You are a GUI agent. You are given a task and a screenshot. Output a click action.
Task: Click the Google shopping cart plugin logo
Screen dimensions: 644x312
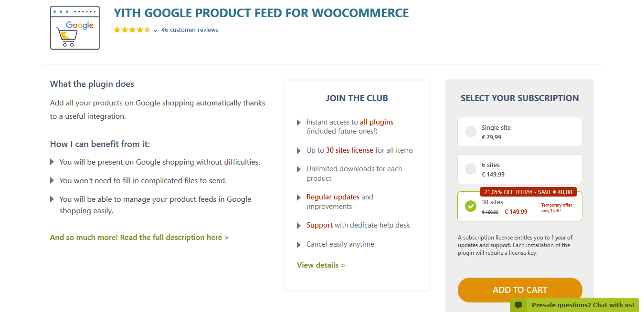pyautogui.click(x=75, y=28)
